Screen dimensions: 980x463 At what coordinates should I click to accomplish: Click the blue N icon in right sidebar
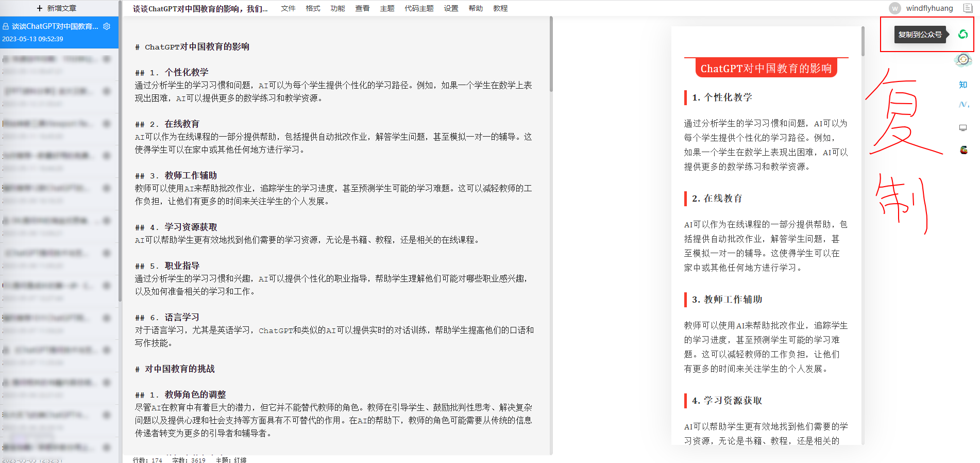[963, 105]
